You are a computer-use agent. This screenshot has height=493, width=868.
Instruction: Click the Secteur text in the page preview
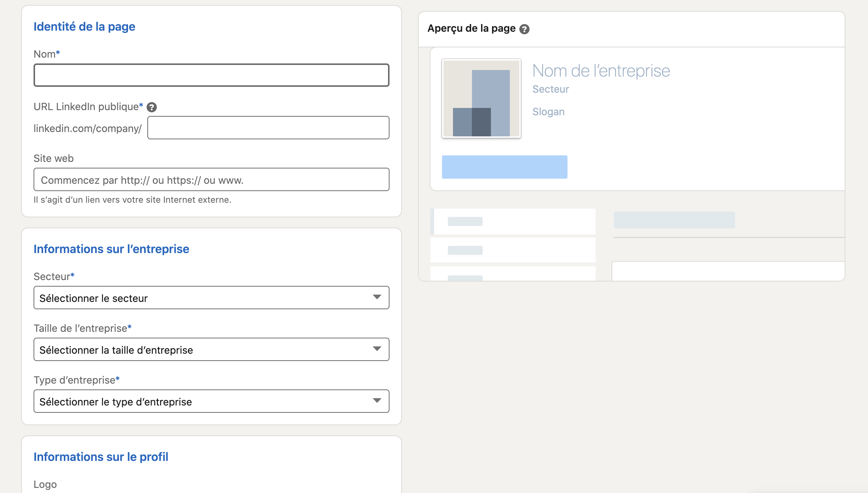pyautogui.click(x=551, y=89)
